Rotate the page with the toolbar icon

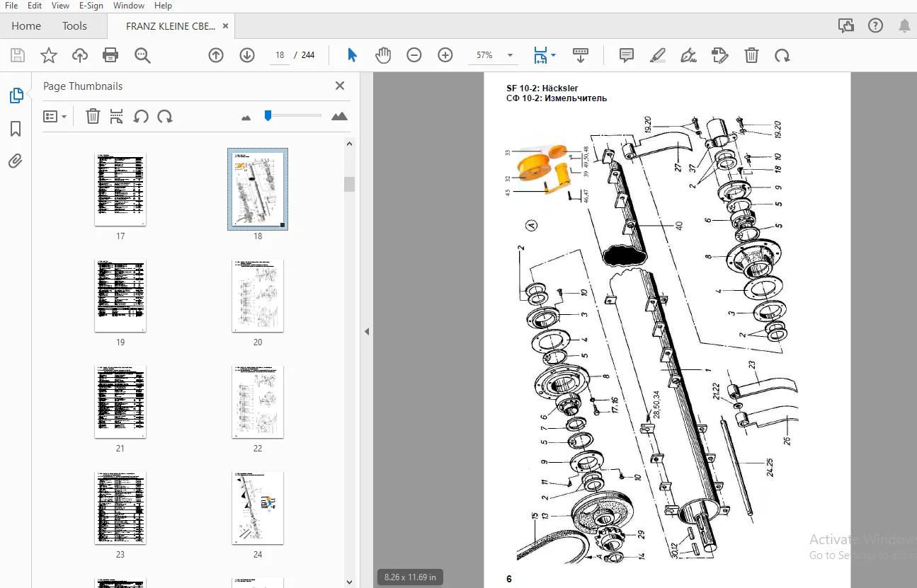click(782, 55)
